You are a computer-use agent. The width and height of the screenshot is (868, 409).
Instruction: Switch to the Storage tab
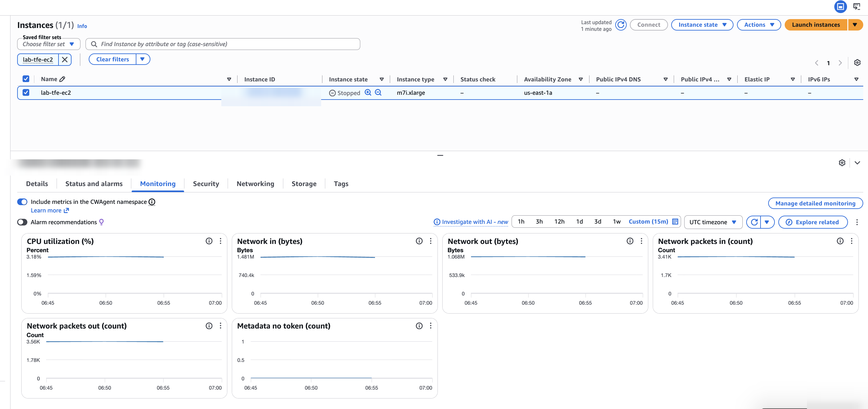coord(304,184)
